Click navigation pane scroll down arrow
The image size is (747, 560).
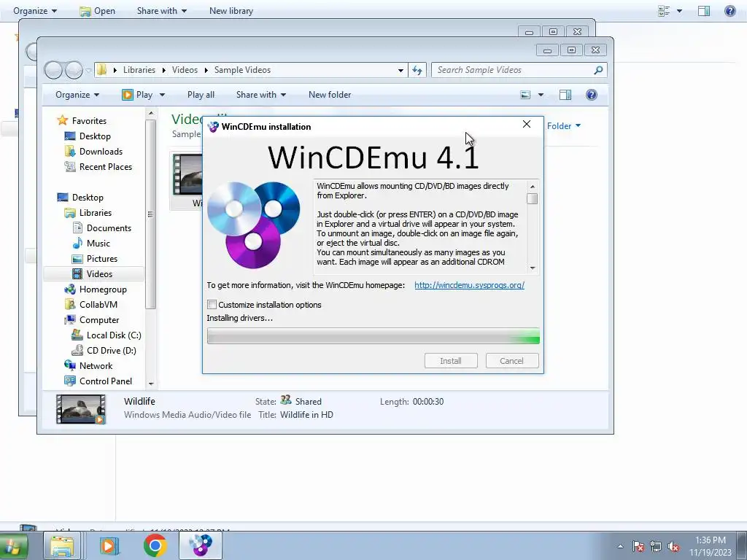point(151,384)
